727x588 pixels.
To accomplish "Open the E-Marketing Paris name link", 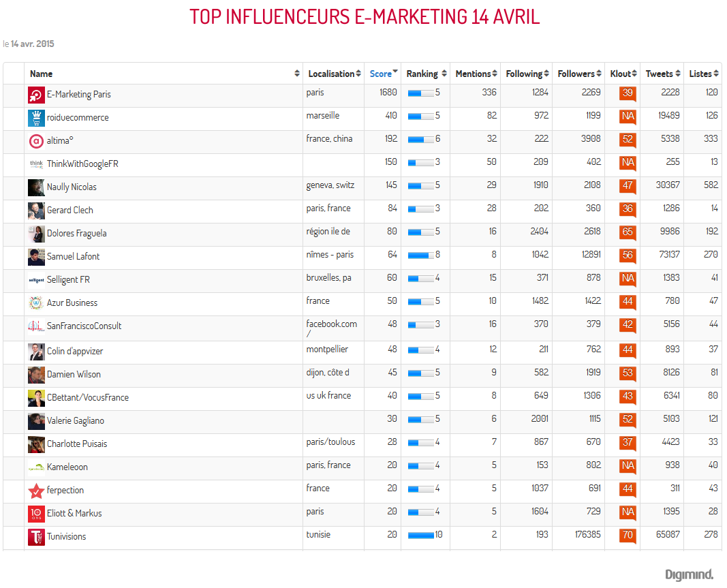I will point(79,95).
